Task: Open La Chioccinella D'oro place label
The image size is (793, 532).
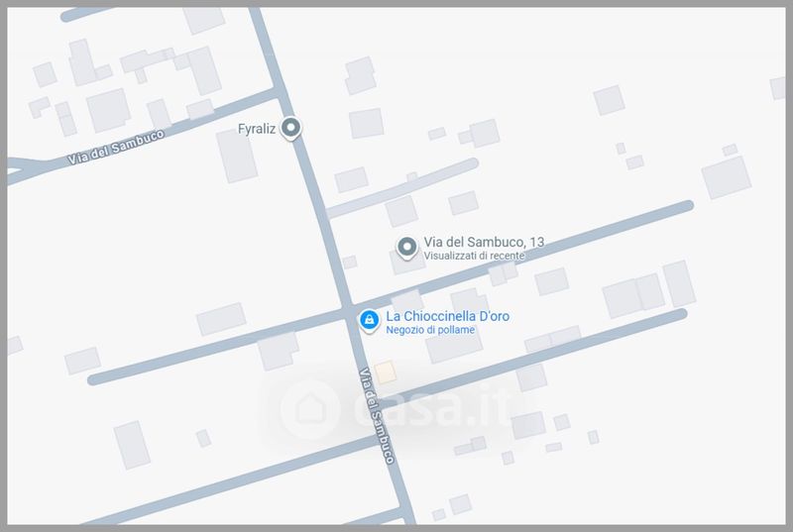Action: click(x=448, y=316)
